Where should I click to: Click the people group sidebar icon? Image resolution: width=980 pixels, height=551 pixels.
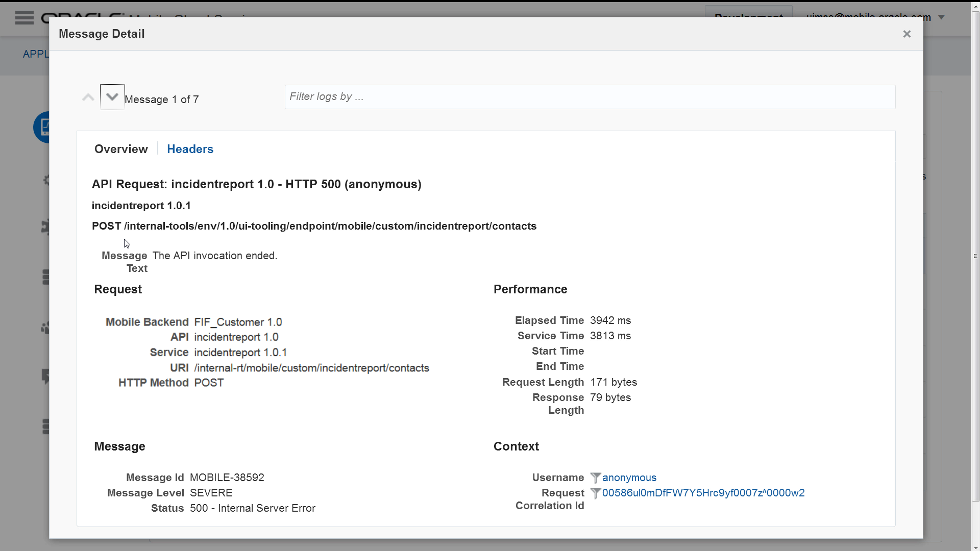pos(45,328)
